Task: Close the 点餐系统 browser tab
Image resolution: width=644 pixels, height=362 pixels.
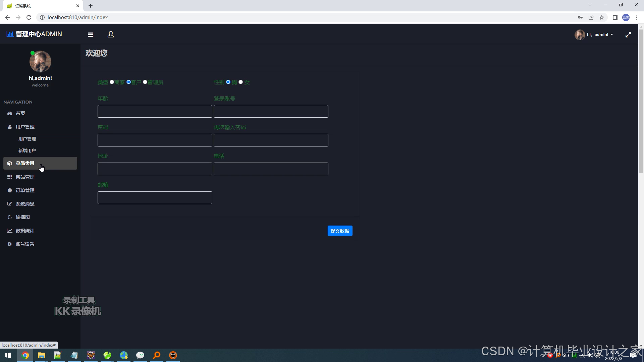Action: (78, 6)
